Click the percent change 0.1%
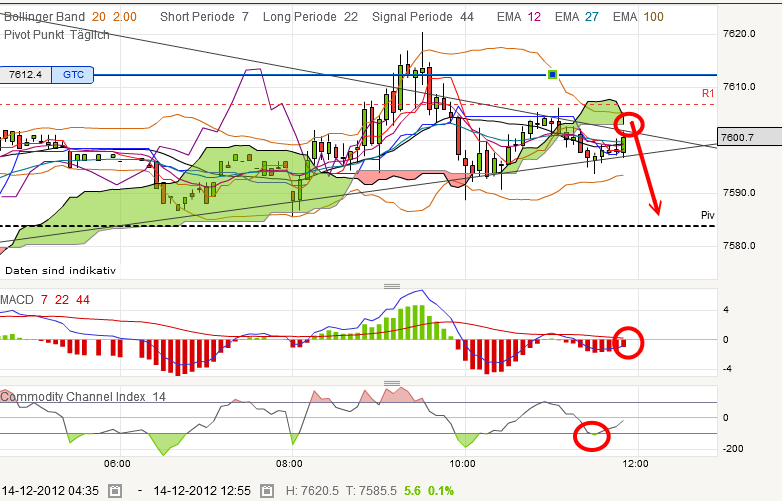782x501 pixels. [x=440, y=491]
